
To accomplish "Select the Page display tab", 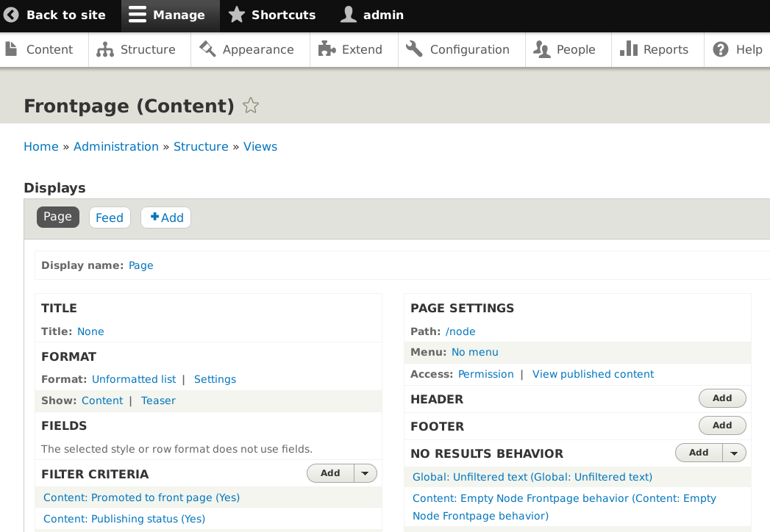I will pyautogui.click(x=57, y=217).
